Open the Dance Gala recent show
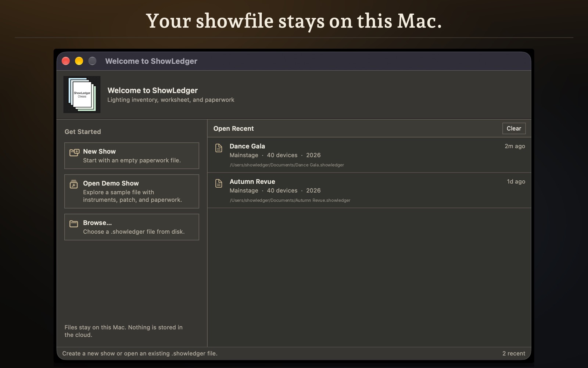This screenshot has width=588, height=368. tap(369, 155)
